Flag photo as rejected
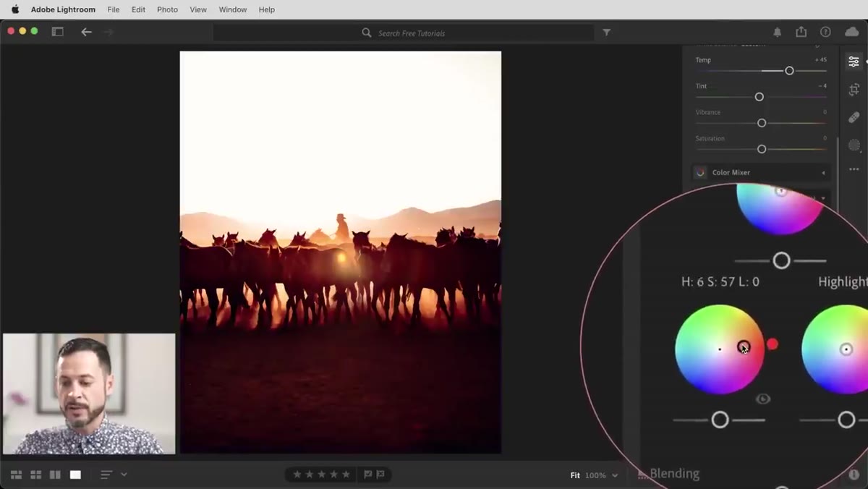 [x=380, y=475]
